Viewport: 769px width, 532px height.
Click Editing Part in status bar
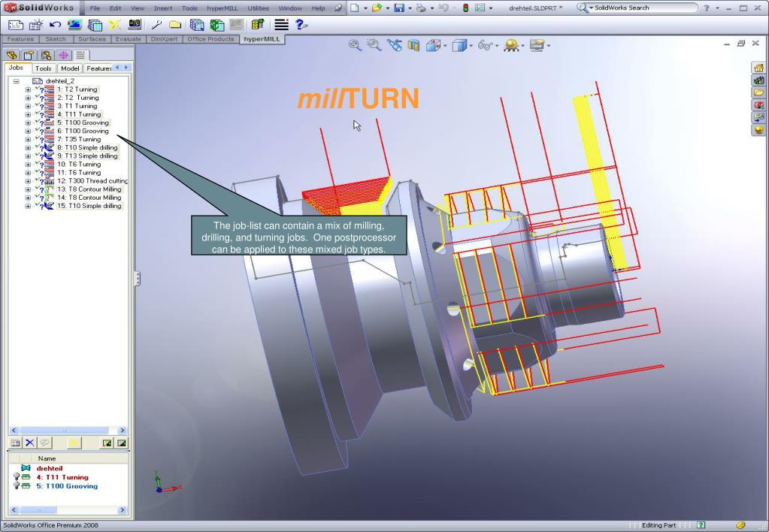click(x=658, y=525)
